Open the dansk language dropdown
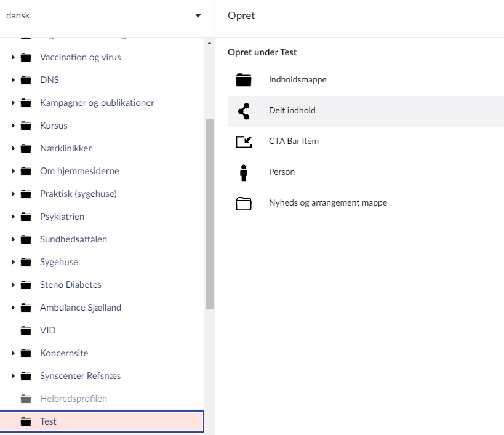This screenshot has height=435, width=504. coord(198,16)
